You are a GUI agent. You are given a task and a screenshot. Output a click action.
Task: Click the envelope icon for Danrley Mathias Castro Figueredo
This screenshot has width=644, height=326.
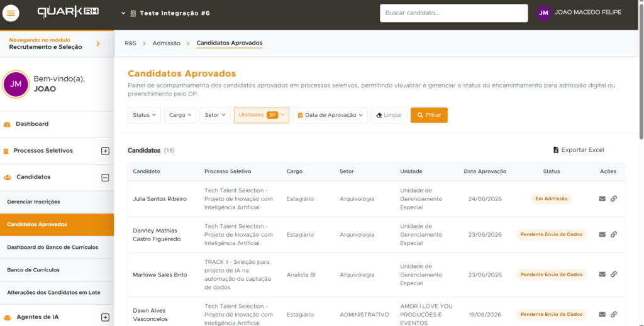602,234
